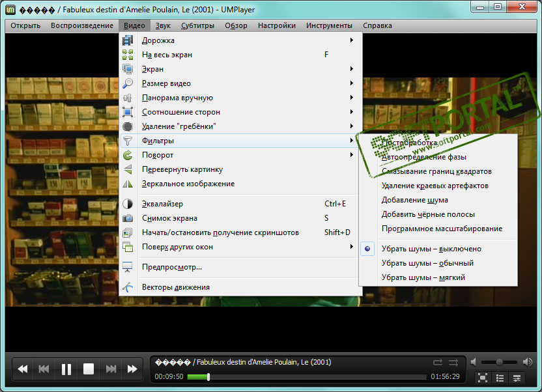Open the Воспроизведение menu
This screenshot has width=542, height=392.
(82, 25)
